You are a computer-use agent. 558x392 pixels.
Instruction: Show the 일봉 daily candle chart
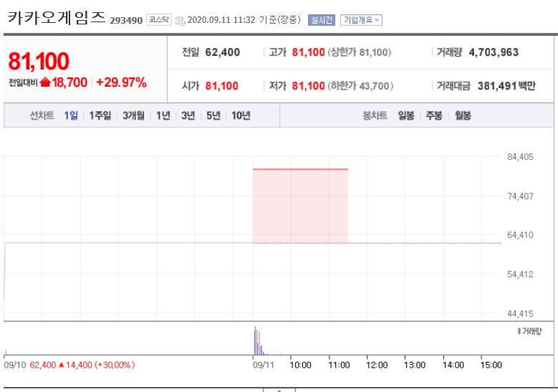(x=406, y=115)
